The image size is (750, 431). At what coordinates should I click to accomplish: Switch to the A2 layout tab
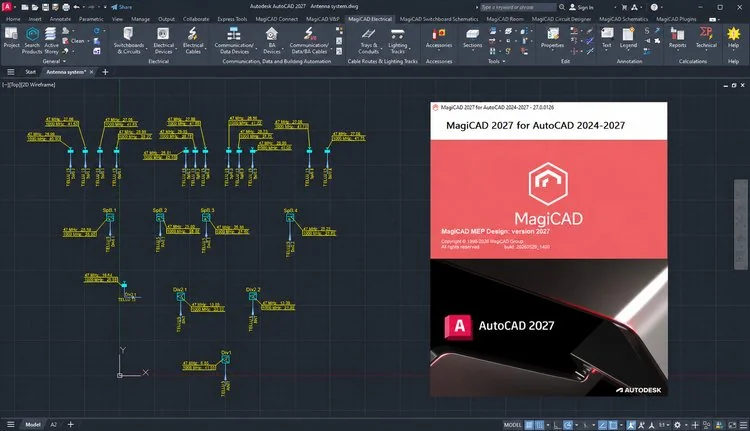pyautogui.click(x=54, y=425)
